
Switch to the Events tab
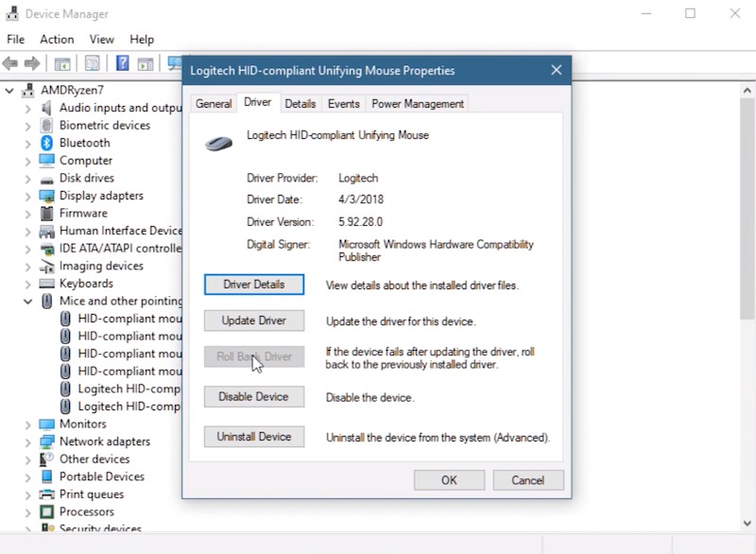(343, 104)
